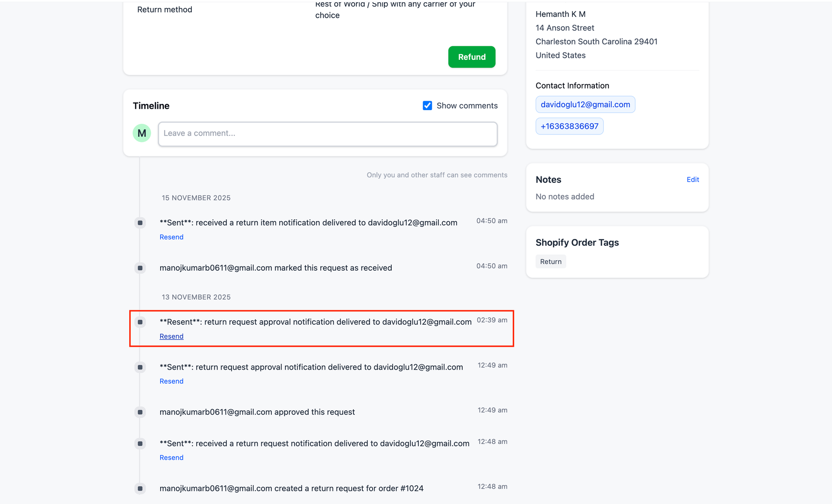The height and width of the screenshot is (504, 832).
Task: Click the green avatar icon in Timeline
Action: click(x=141, y=133)
